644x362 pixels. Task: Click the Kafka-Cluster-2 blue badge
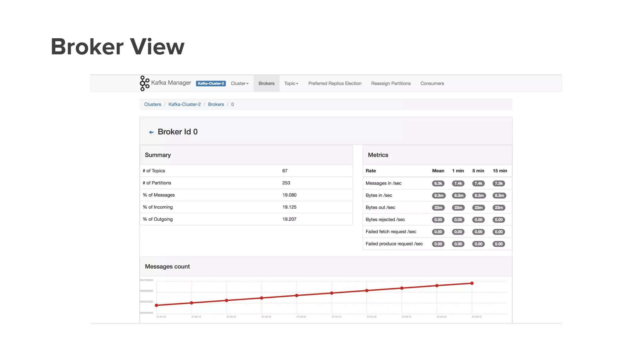[x=211, y=84]
